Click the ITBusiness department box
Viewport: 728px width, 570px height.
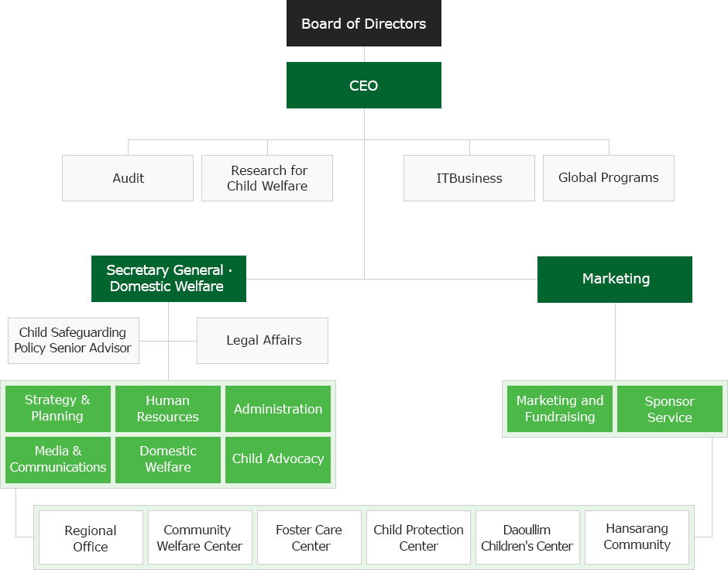tap(469, 178)
